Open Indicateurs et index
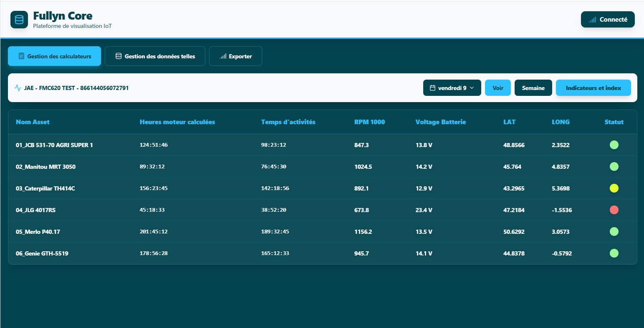The width and height of the screenshot is (644, 328). (x=593, y=88)
